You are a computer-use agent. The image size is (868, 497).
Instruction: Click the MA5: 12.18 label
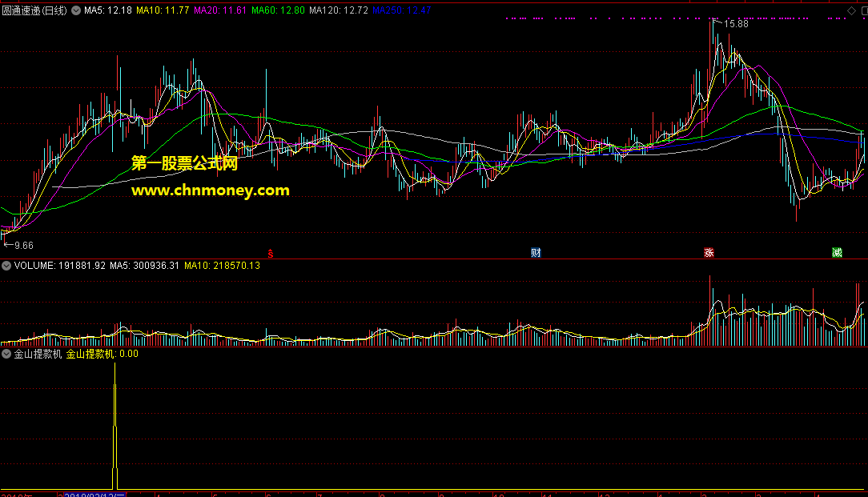[x=108, y=10]
